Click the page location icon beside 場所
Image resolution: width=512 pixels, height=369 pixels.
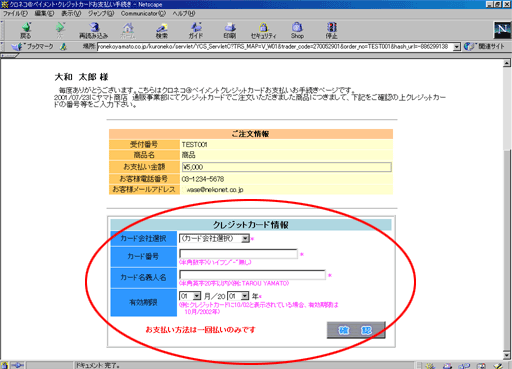point(63,47)
